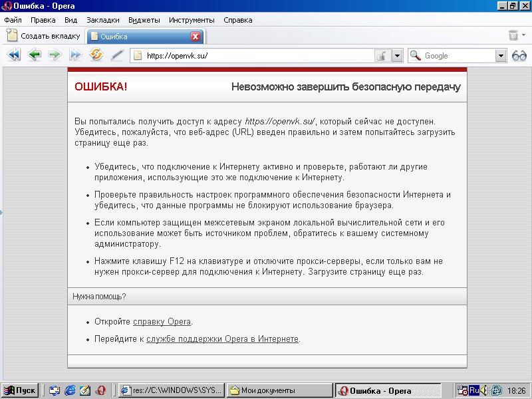The width and height of the screenshot is (532, 399).
Task: Switch to the res://C:\WINDOWS\SYS... taskbar window
Action: pyautogui.click(x=172, y=390)
